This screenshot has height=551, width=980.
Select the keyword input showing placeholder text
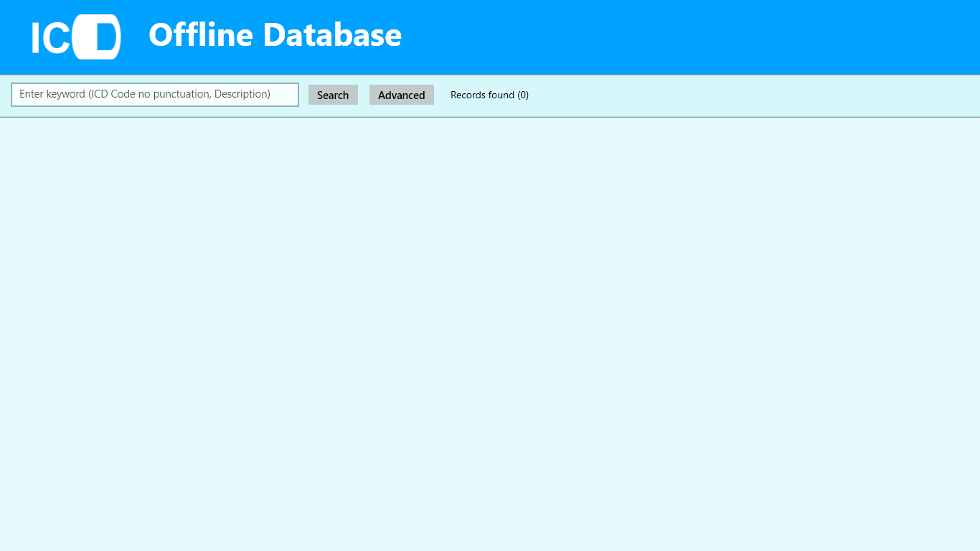pyautogui.click(x=154, y=94)
